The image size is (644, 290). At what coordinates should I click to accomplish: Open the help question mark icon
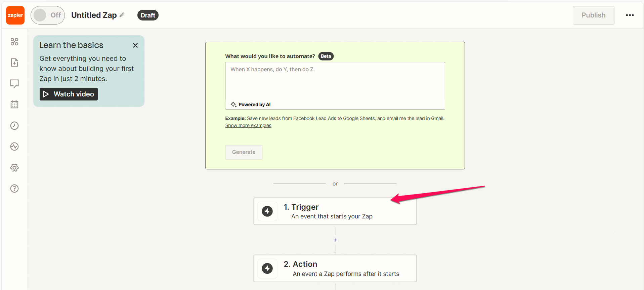coord(14,189)
